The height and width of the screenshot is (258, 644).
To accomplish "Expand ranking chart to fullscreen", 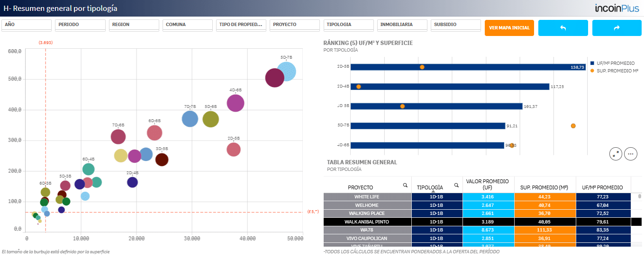I will tap(616, 153).
